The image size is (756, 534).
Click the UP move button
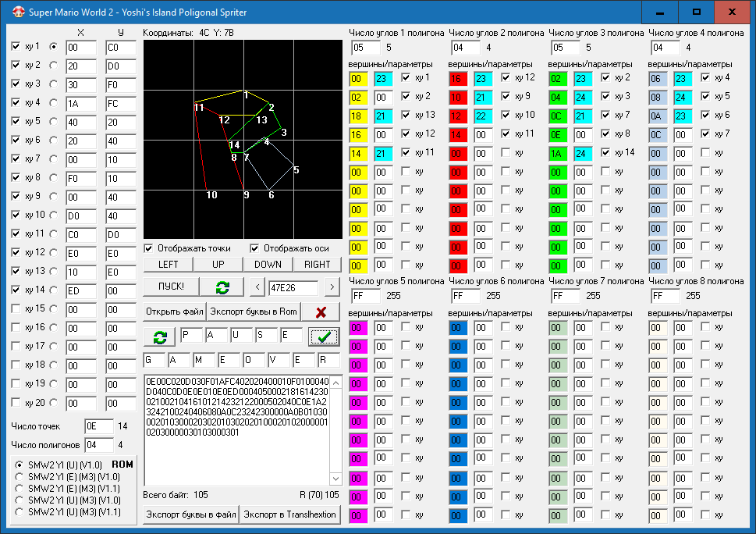pyautogui.click(x=218, y=265)
